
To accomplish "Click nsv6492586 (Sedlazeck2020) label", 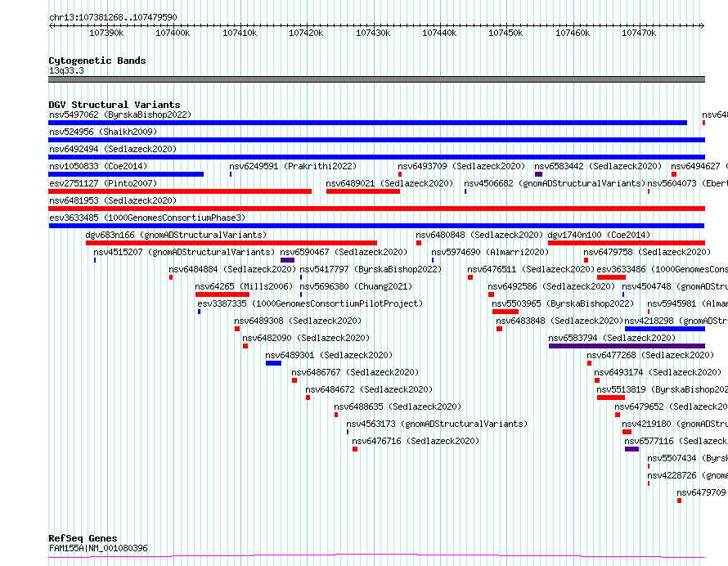I will click(x=551, y=286).
